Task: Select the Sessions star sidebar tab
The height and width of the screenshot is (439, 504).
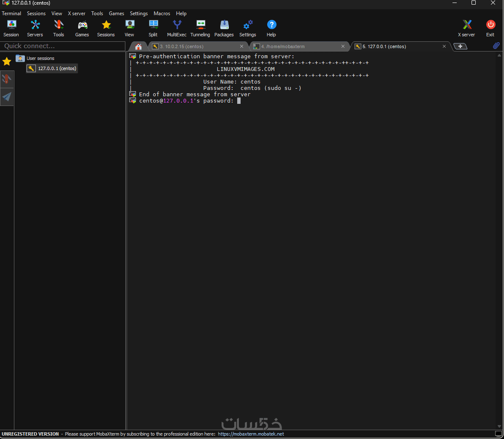Action: 7,62
